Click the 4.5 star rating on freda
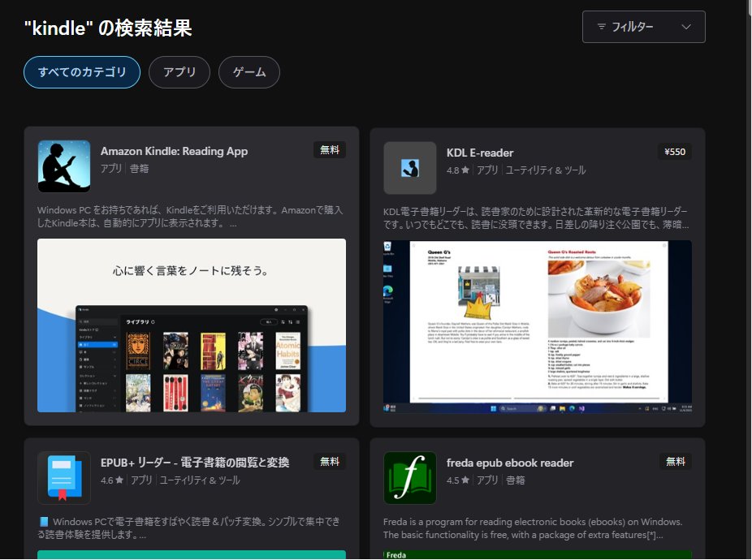This screenshot has height=560, width=752. (x=457, y=480)
